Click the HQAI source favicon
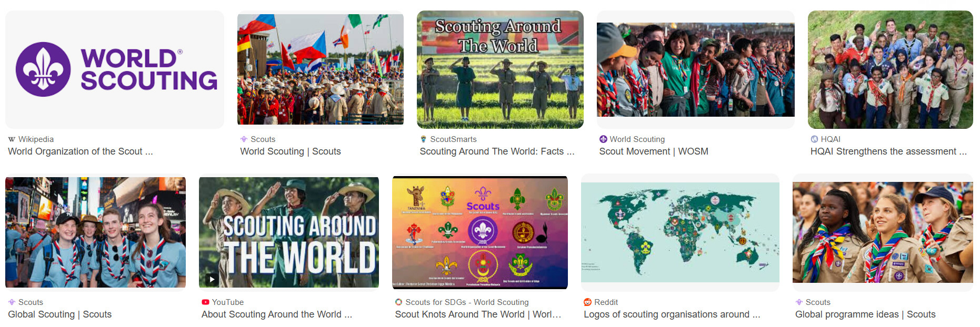The image size is (980, 327). point(814,139)
